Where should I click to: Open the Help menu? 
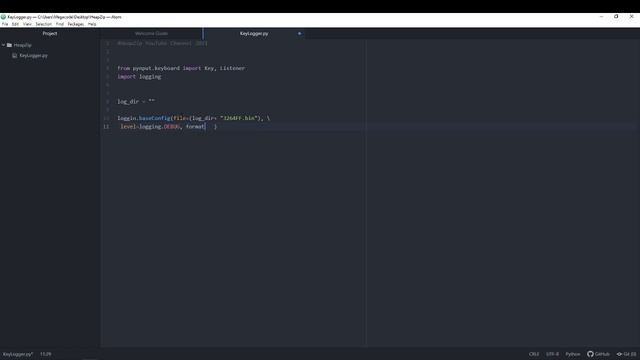click(x=92, y=24)
